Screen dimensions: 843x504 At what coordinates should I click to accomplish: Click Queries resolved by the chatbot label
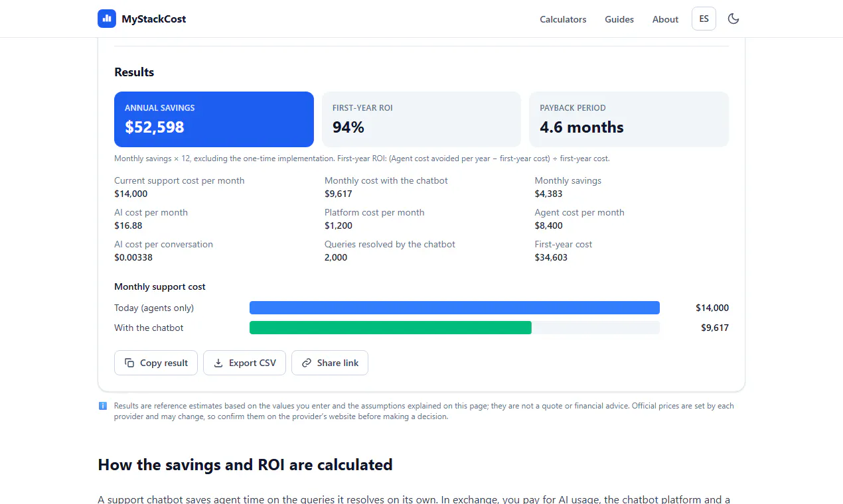coord(390,244)
